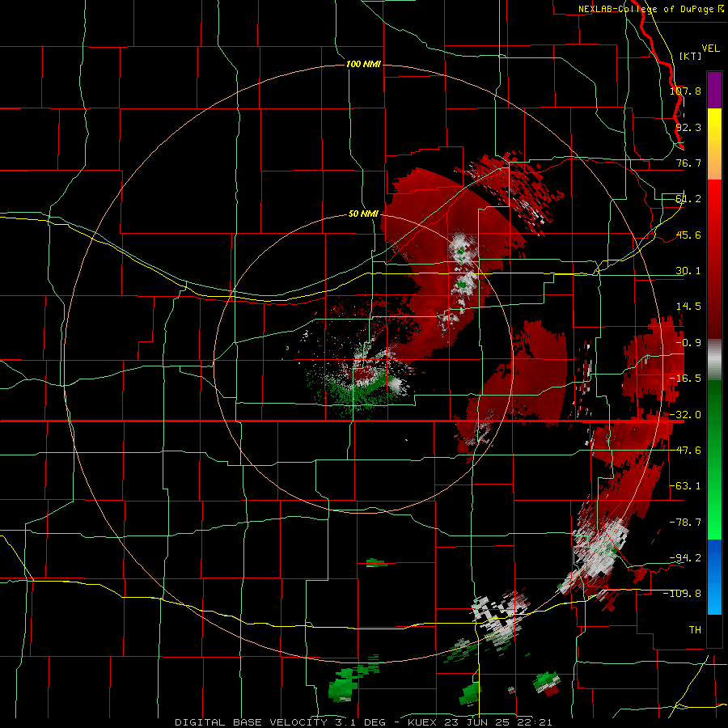The image size is (728, 728).
Task: Select the 92.3 legend value
Action: [688, 127]
